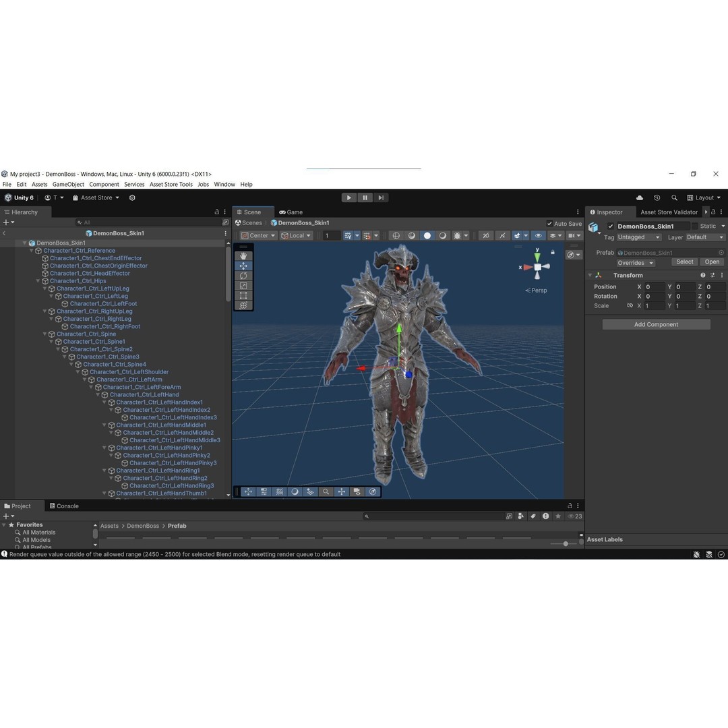Toggle the Auto Save checkbox
Viewport: 728px width, 728px height.
click(550, 223)
